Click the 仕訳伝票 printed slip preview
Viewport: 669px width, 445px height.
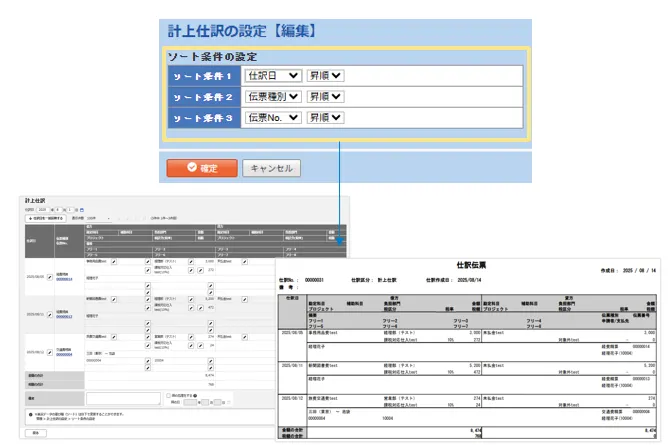tap(469, 350)
